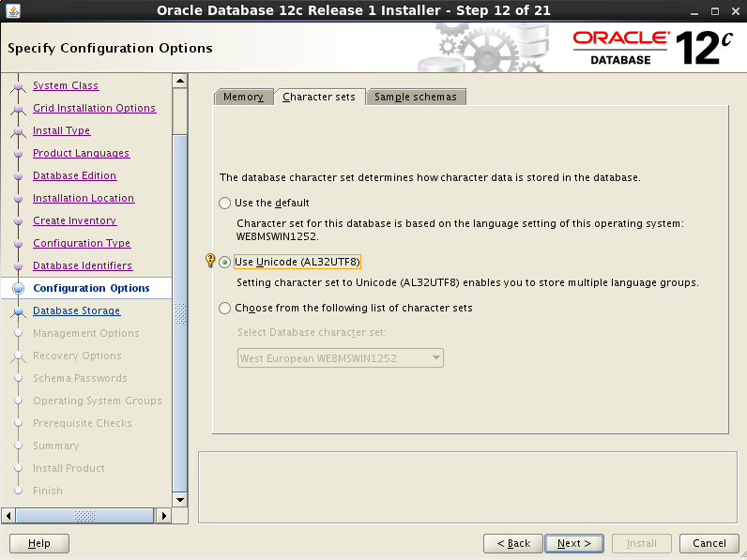747x560 pixels.
Task: Click the yellow hint lightbulb icon beside Use Unicode
Action: (x=210, y=261)
